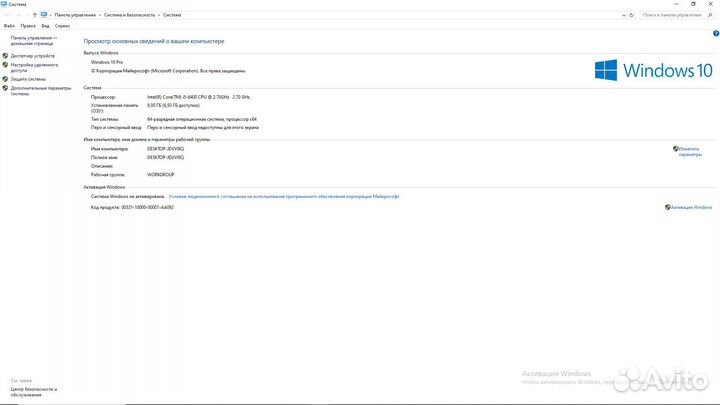Click Активация Windows link
Viewport: 720px width, 405px height.
[691, 207]
